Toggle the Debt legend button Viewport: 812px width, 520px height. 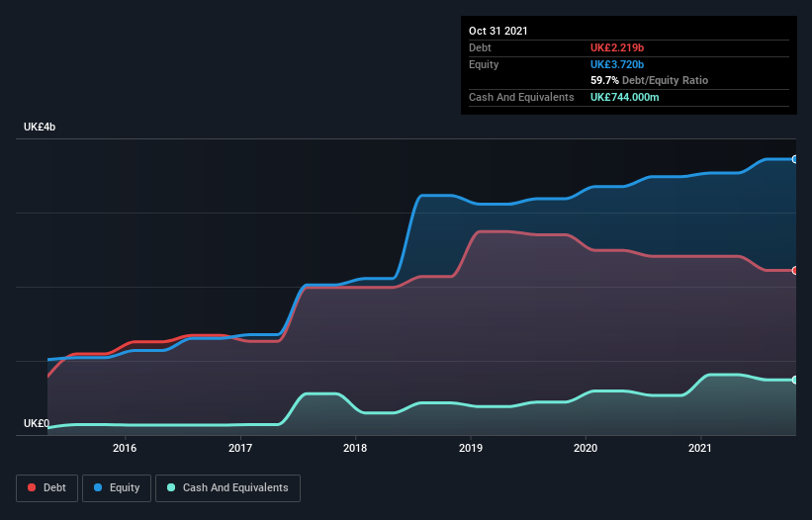pos(46,488)
